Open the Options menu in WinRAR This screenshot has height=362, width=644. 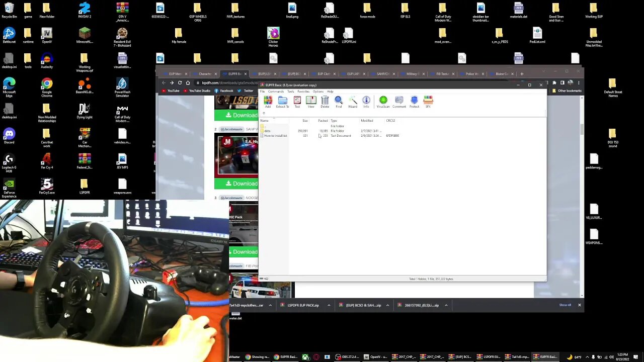point(318,92)
